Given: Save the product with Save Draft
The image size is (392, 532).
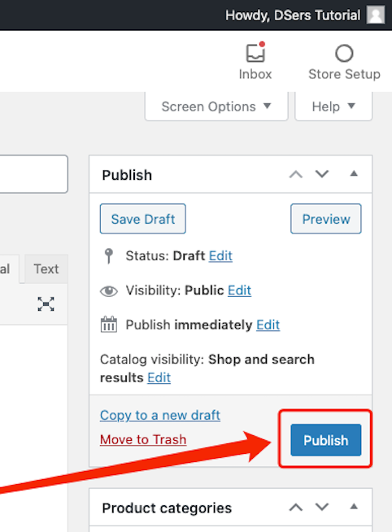Looking at the screenshot, I should pos(143,219).
